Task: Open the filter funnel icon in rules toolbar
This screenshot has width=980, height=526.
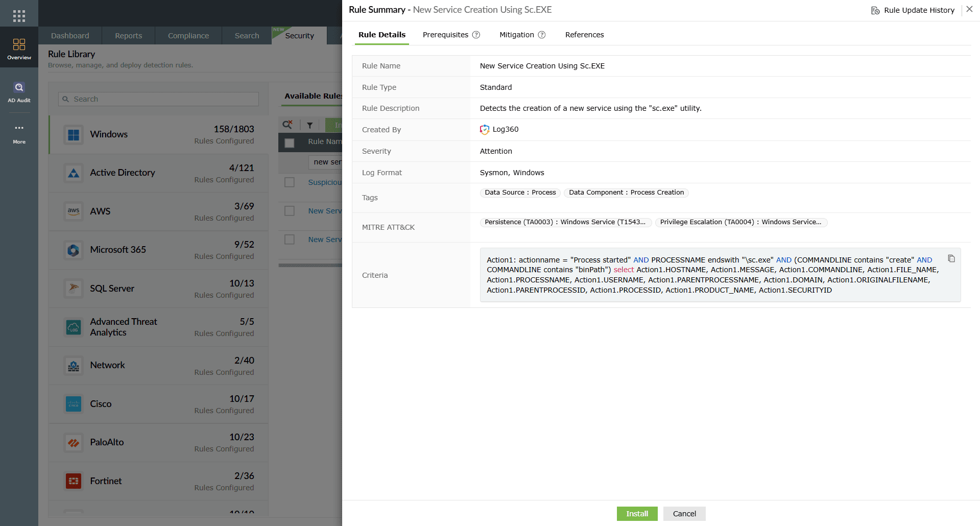Action: (x=309, y=125)
